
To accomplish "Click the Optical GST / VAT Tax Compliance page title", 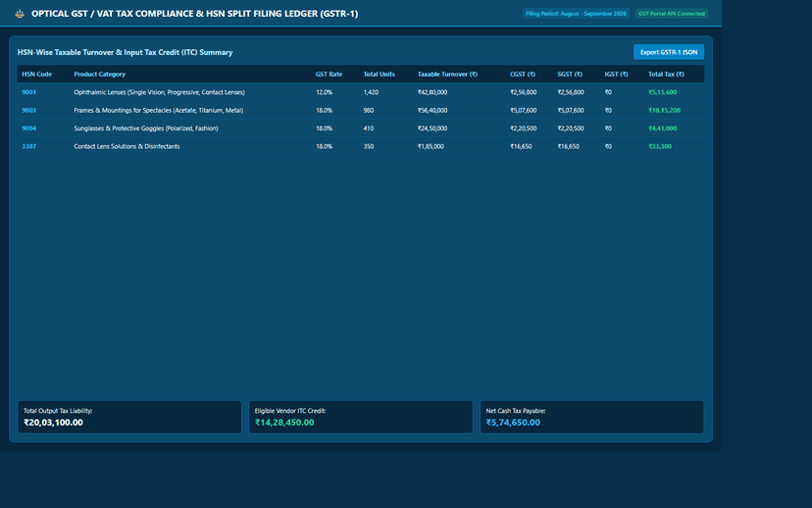I will coord(195,14).
